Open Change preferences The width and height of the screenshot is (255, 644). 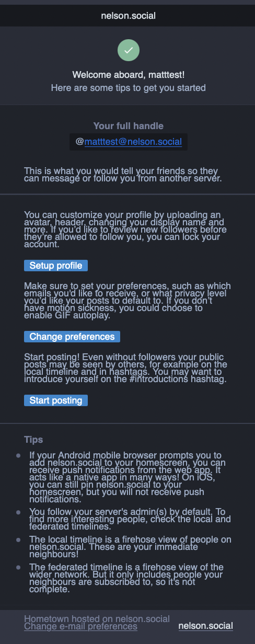pyautogui.click(x=72, y=336)
